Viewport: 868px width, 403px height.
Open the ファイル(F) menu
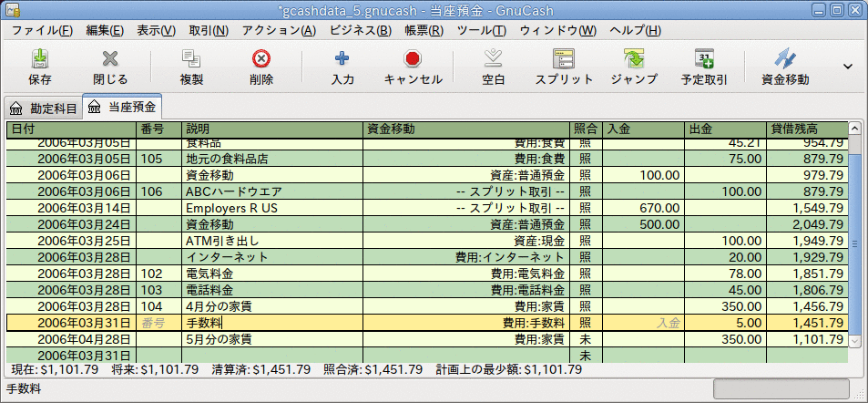(42, 30)
